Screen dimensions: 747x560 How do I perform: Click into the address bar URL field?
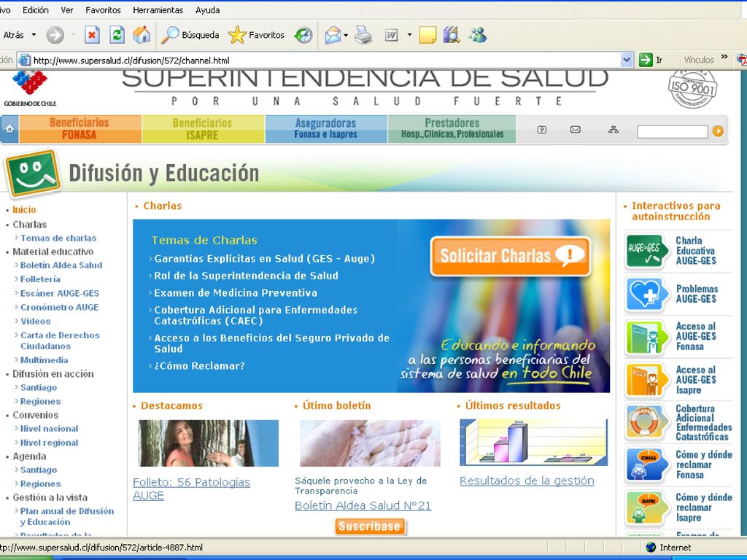pos(325,60)
